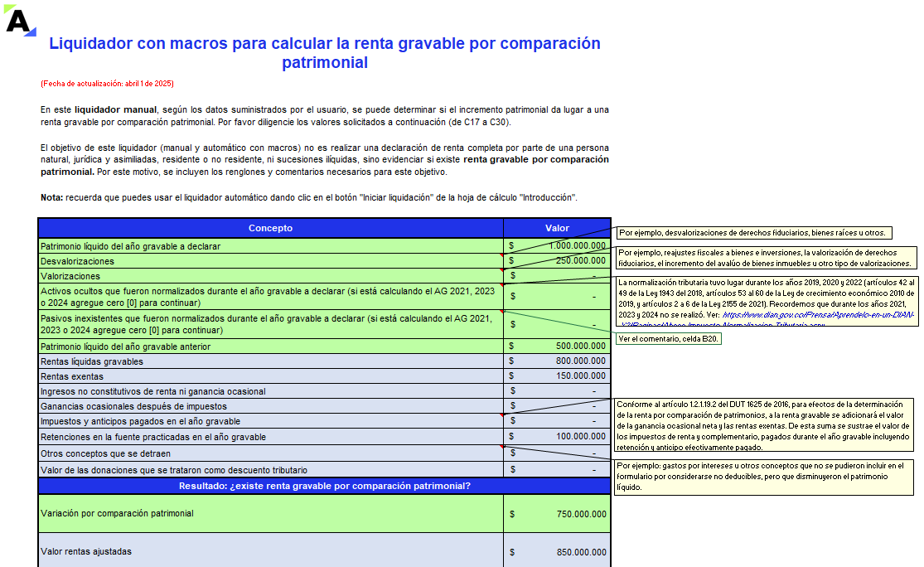
Task: Click the Ganancias ocasionales value cell
Action: 557,406
